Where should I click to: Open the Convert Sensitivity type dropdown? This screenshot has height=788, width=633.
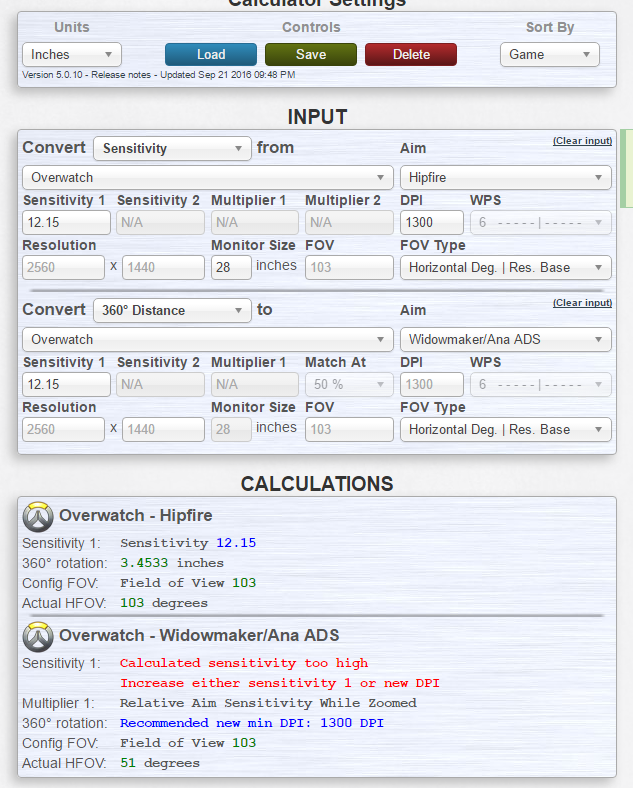click(172, 148)
